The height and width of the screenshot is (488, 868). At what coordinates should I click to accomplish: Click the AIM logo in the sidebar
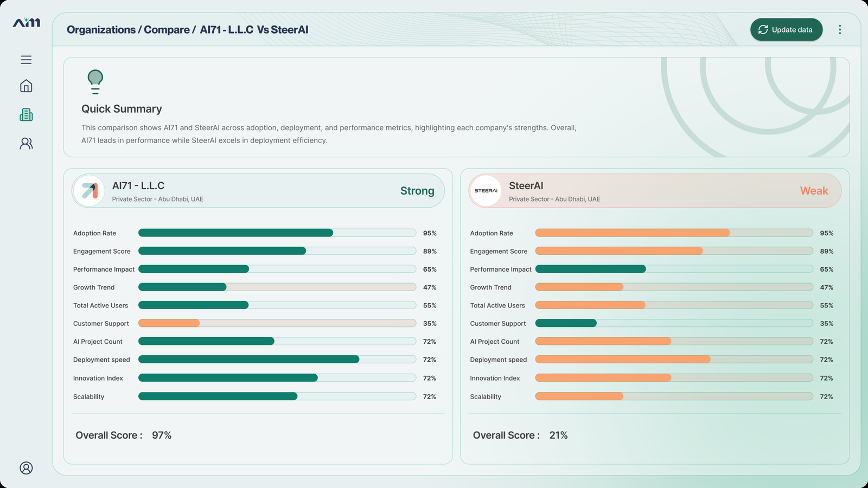pos(26,22)
